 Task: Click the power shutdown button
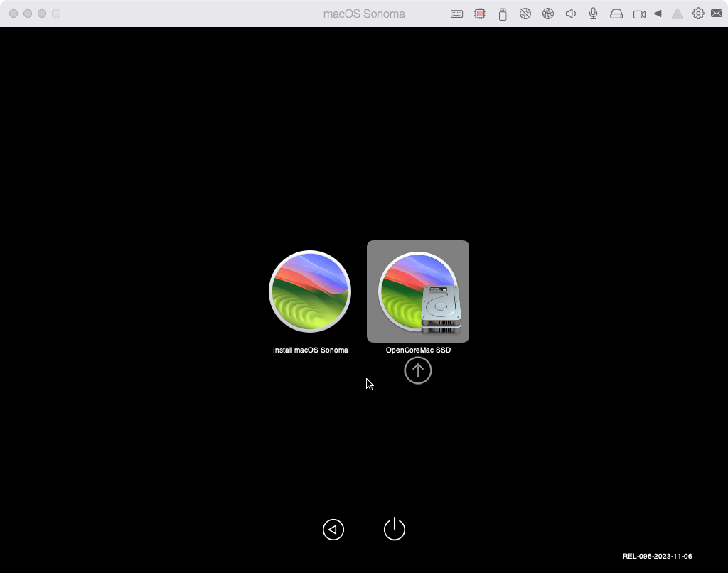(x=395, y=530)
